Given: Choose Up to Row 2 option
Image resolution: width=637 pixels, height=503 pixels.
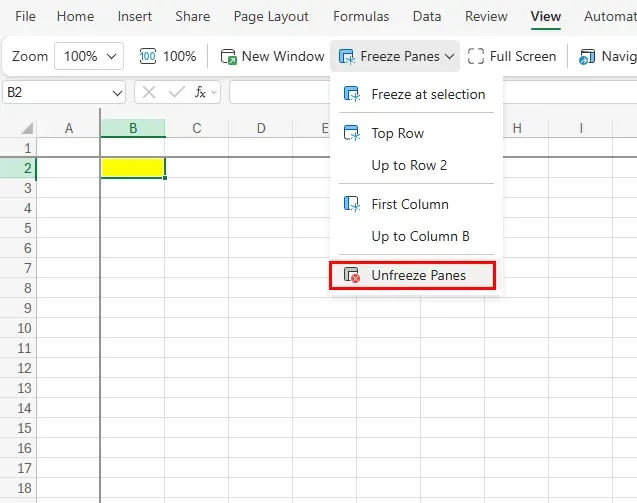Looking at the screenshot, I should tap(409, 165).
